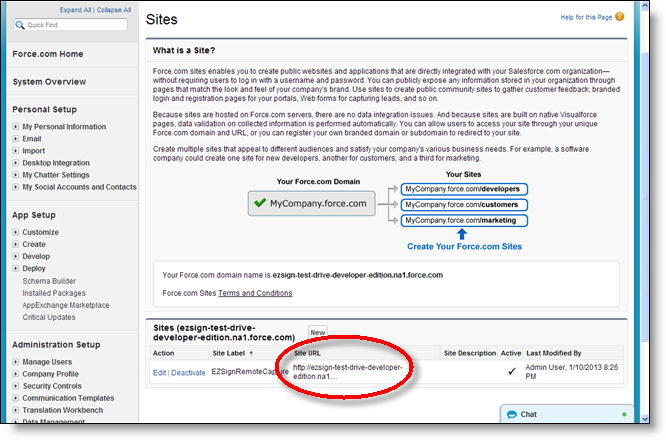Screen dimensions: 666x440
Task: Click the New site button
Action: coord(317,332)
